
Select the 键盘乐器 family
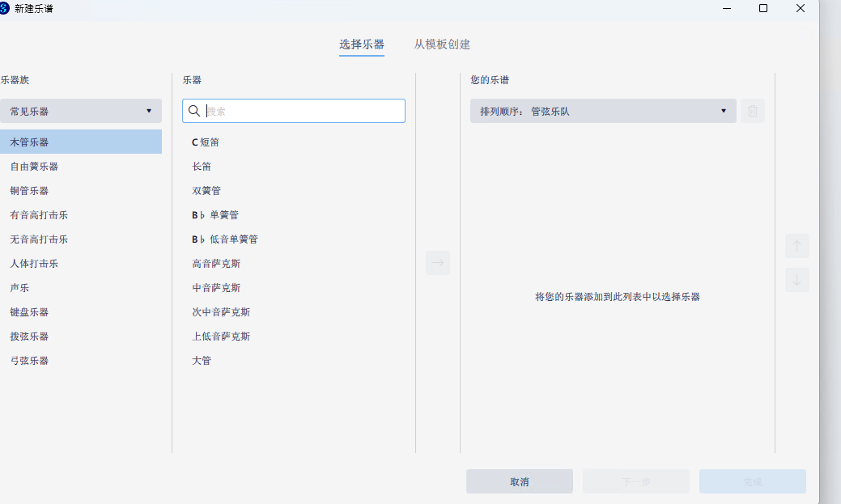point(80,312)
